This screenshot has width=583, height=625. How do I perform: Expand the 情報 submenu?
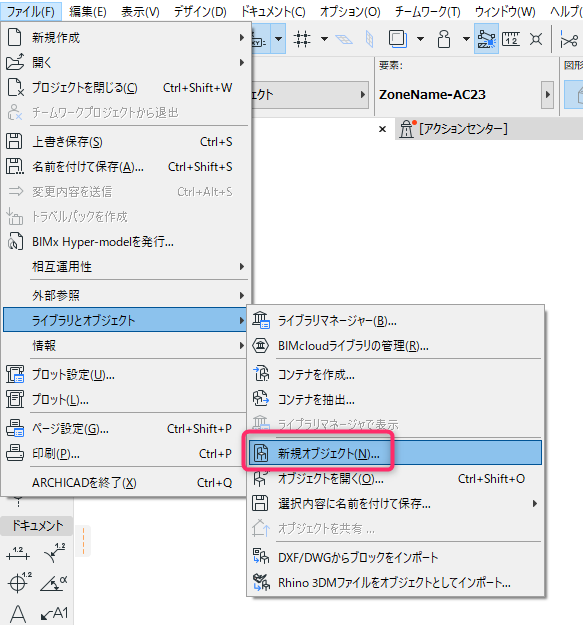tap(126, 345)
